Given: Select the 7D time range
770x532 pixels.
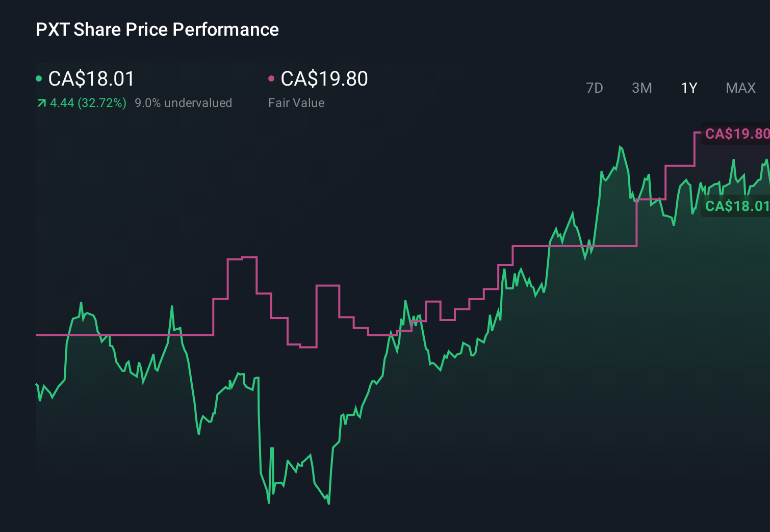Looking at the screenshot, I should pyautogui.click(x=595, y=88).
